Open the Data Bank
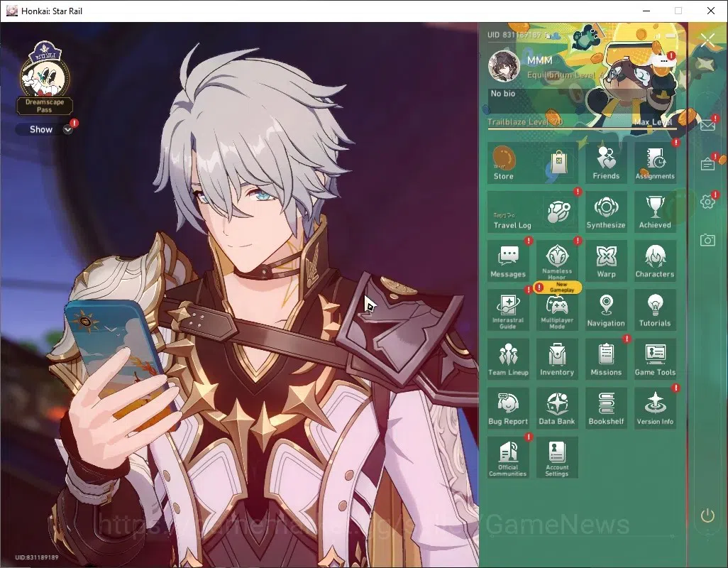Image resolution: width=728 pixels, height=568 pixels. [x=557, y=408]
